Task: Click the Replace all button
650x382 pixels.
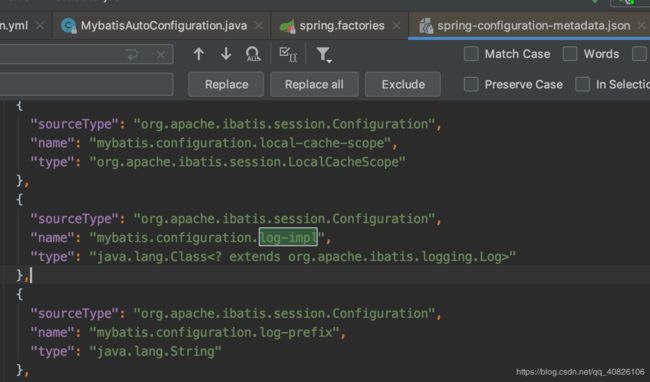Action: [x=314, y=85]
